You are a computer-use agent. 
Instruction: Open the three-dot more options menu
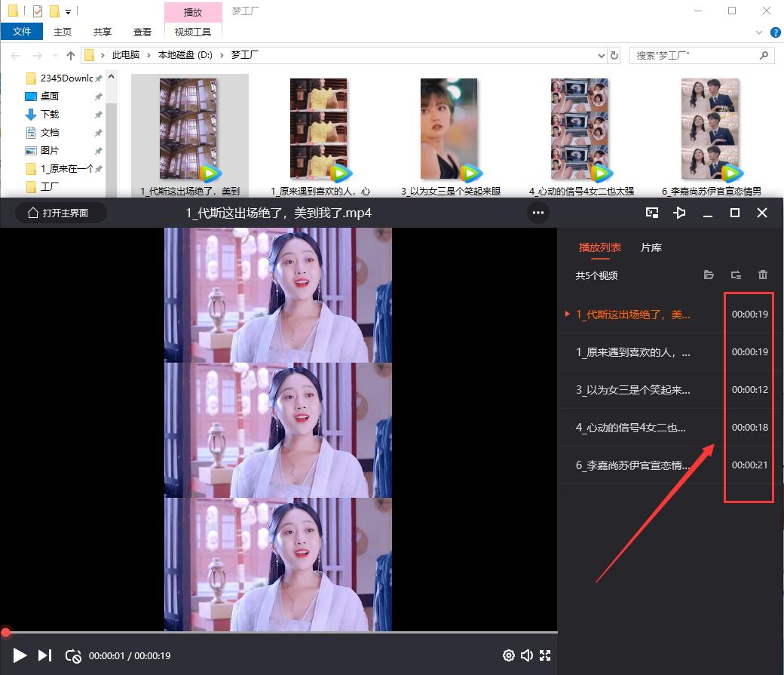pos(537,213)
